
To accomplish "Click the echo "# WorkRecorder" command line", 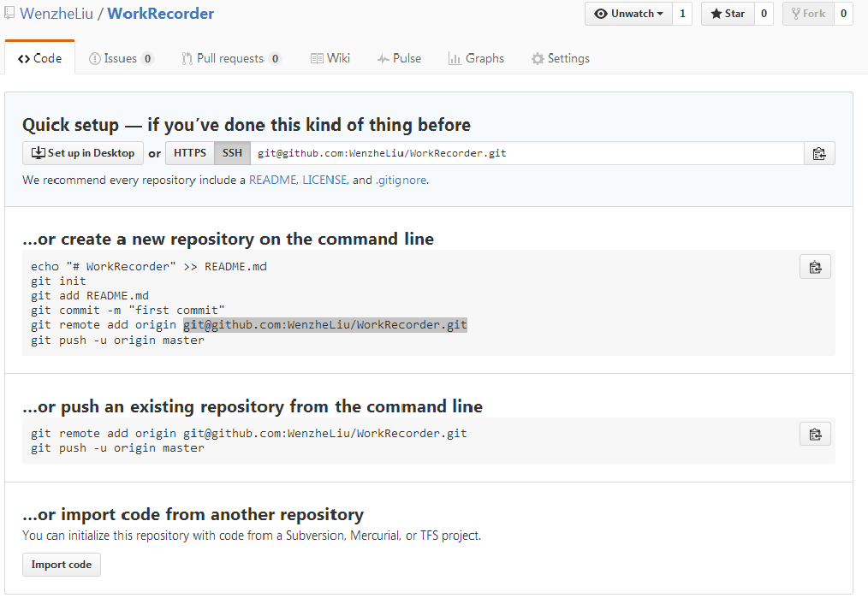I will 149,267.
